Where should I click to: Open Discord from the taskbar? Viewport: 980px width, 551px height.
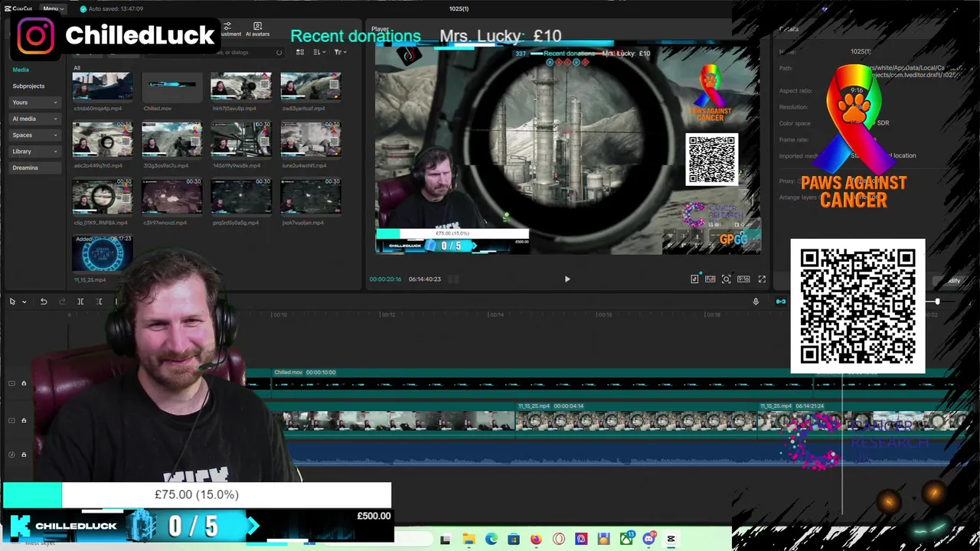tap(648, 540)
